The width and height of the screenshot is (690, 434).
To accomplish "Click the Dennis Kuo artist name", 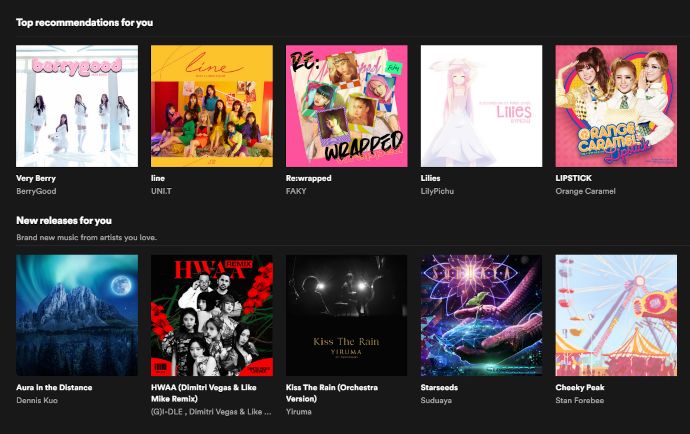I will (37, 401).
